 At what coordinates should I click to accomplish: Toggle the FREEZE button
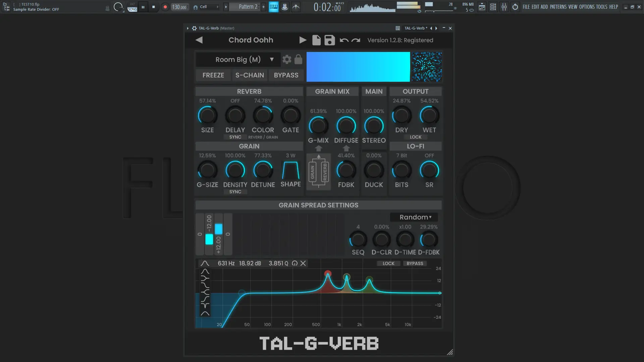point(213,75)
